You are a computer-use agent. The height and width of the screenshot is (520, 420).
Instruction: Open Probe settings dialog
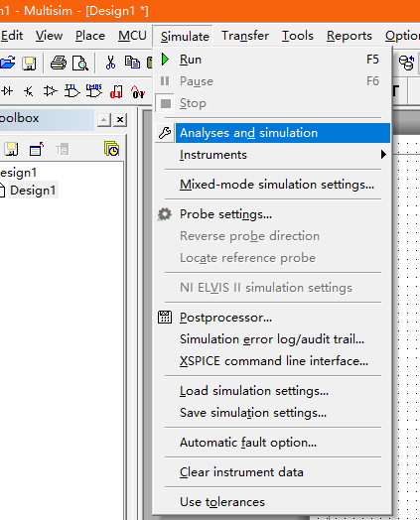272,214
